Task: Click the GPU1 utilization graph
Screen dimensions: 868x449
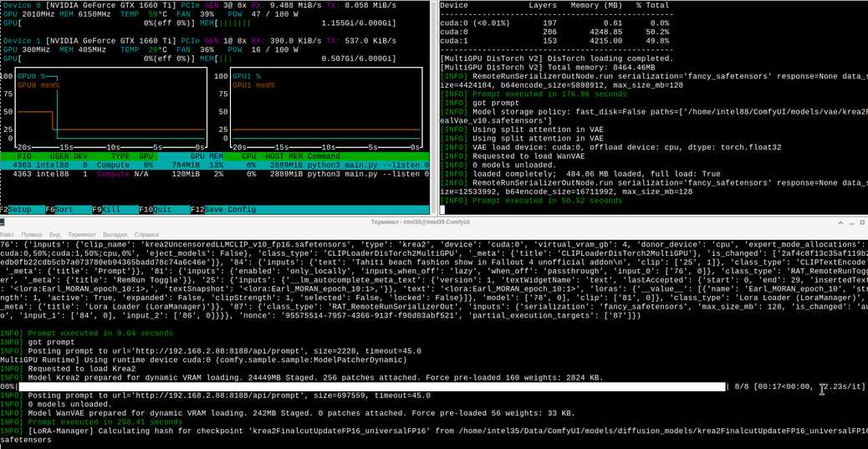Action: (326, 107)
